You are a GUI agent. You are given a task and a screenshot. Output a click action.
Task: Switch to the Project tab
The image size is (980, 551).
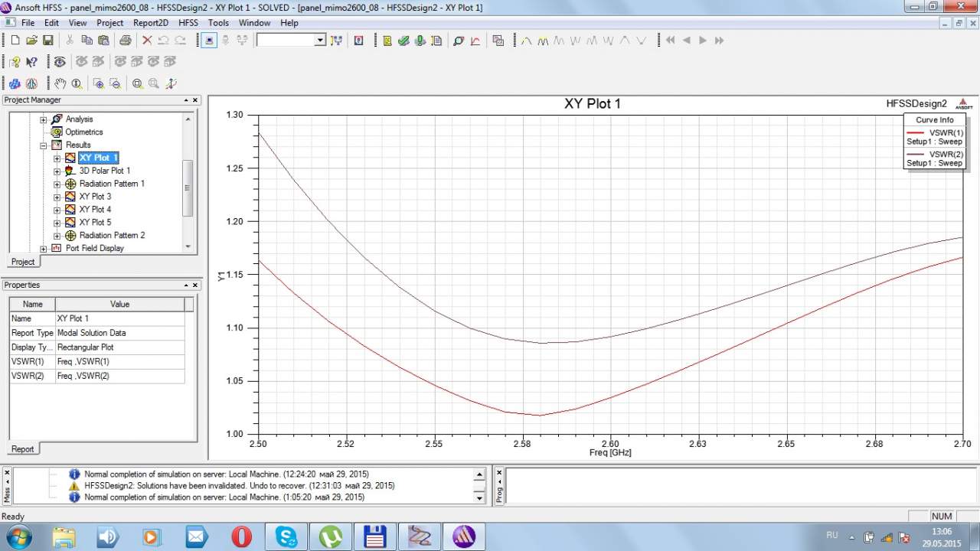click(23, 262)
